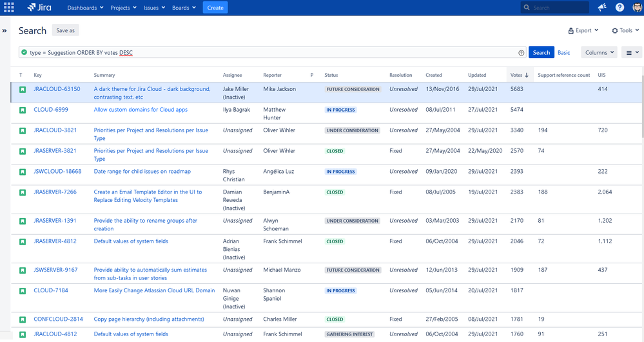
Task: Open the Projects menu
Action: 123,8
